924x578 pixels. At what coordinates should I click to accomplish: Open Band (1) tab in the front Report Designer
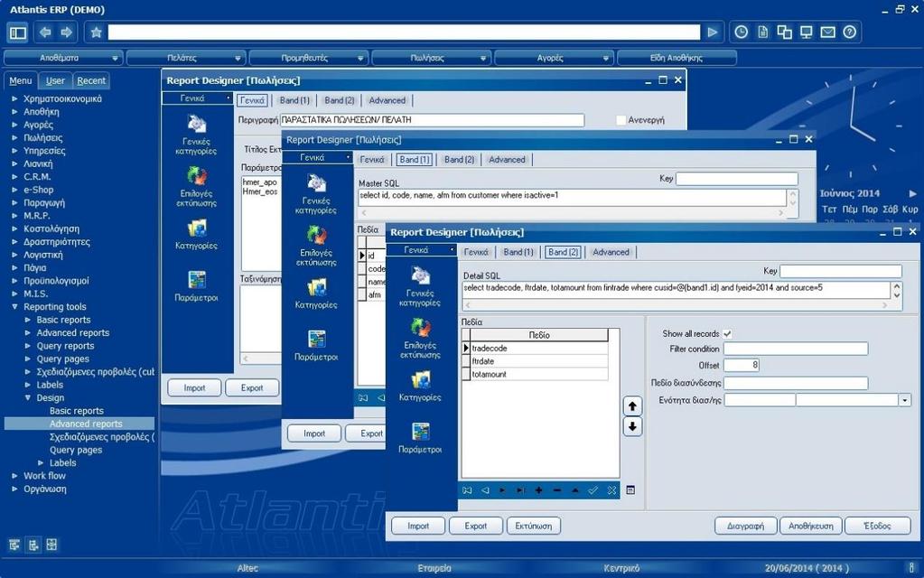[x=518, y=252]
